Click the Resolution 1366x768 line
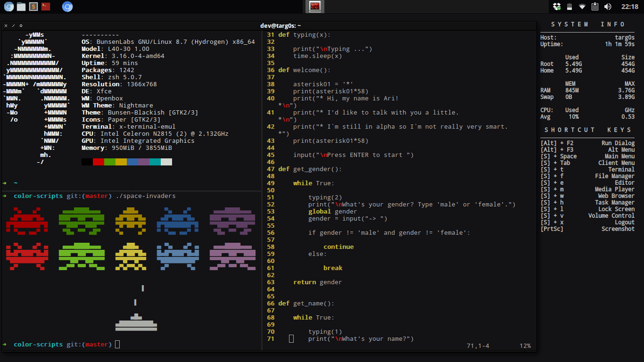 click(119, 84)
